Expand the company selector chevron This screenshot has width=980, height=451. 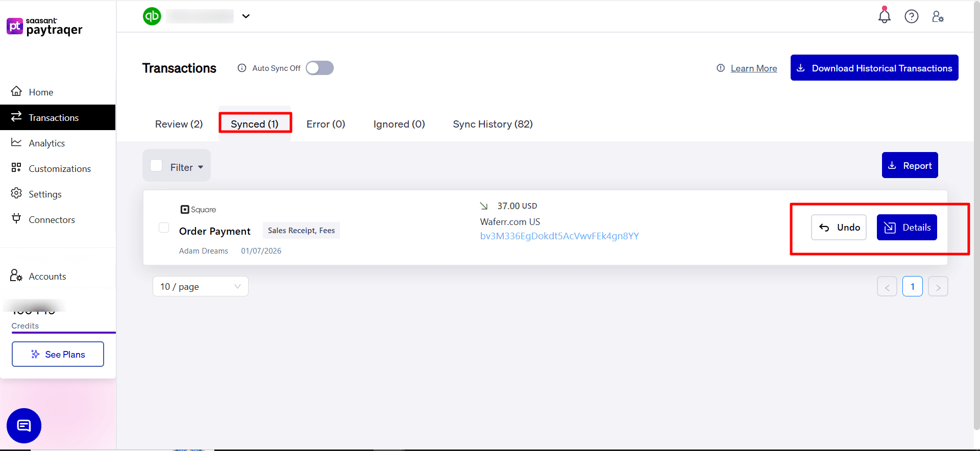246,16
